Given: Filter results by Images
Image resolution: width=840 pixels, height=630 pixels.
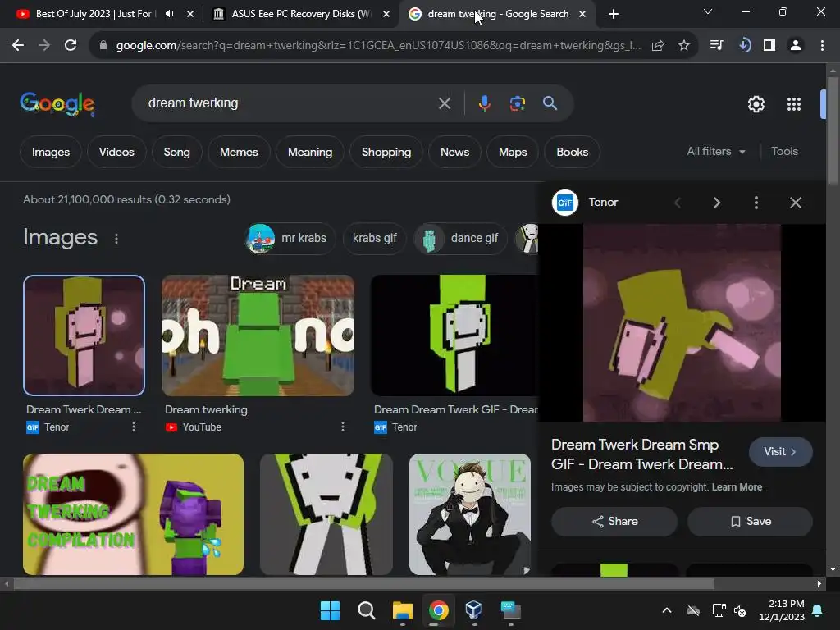Looking at the screenshot, I should [51, 152].
